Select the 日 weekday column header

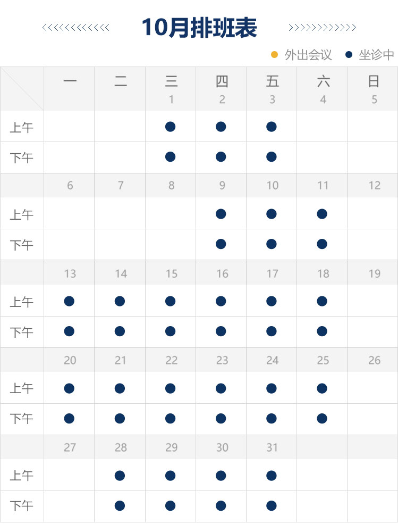pyautogui.click(x=374, y=81)
